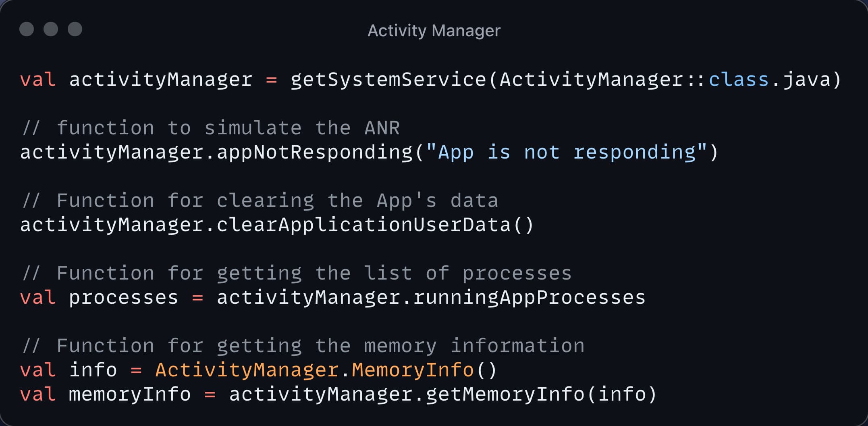
Task: Click the orange MemoryInfo constructor
Action: click(413, 370)
